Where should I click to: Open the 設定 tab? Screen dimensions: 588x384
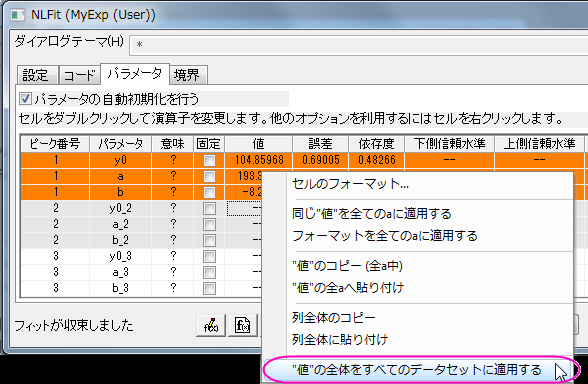(x=37, y=75)
